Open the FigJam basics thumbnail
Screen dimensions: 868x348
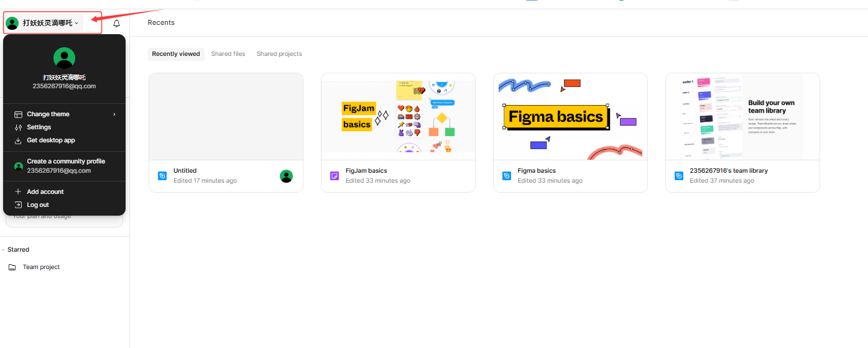398,117
